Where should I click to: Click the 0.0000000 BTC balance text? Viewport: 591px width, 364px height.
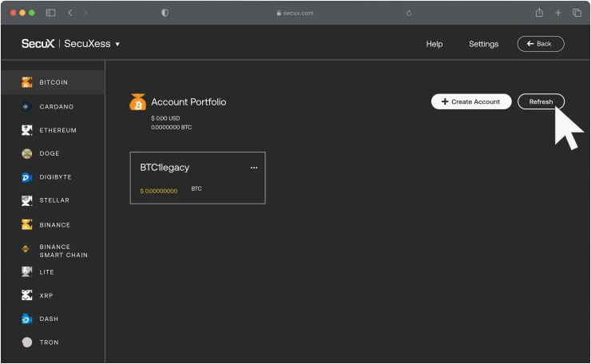172,128
